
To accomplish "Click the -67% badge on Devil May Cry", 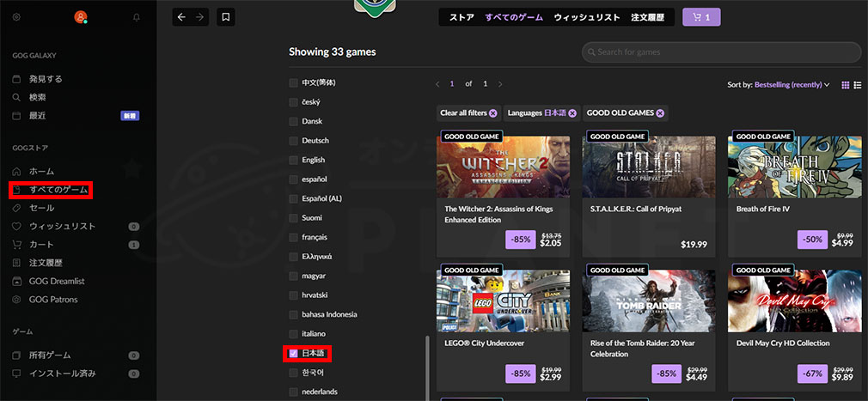I will pyautogui.click(x=813, y=374).
